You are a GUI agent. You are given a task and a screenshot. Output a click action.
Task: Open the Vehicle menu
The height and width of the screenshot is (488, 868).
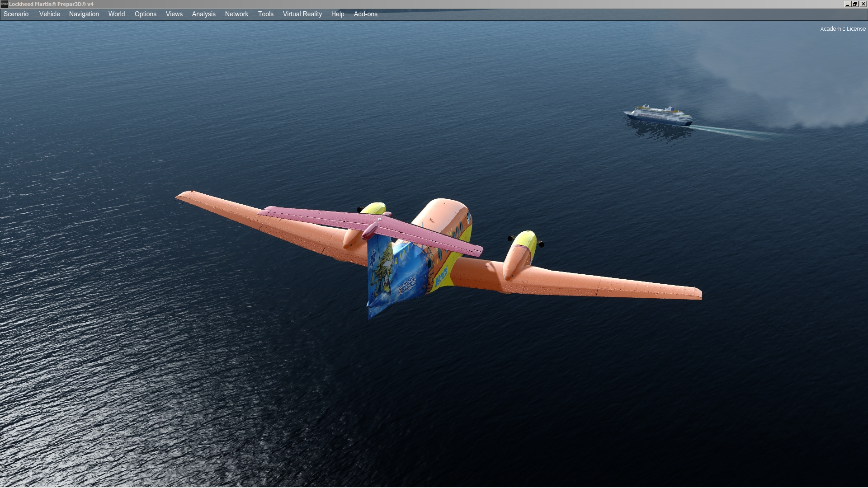click(49, 14)
